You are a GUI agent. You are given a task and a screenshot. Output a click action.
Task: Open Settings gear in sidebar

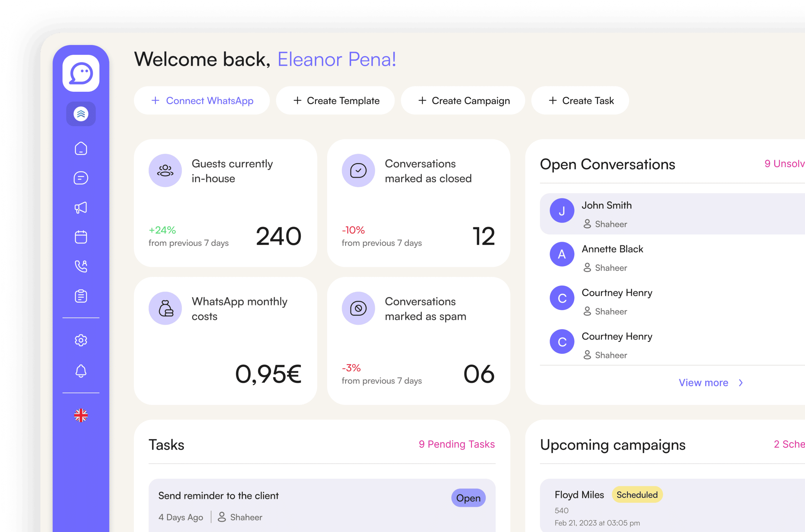point(81,340)
